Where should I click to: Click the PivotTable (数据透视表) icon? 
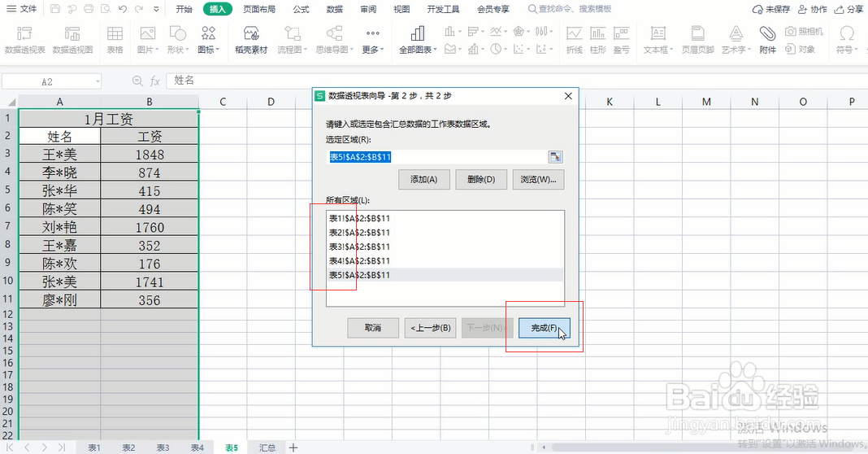click(24, 39)
